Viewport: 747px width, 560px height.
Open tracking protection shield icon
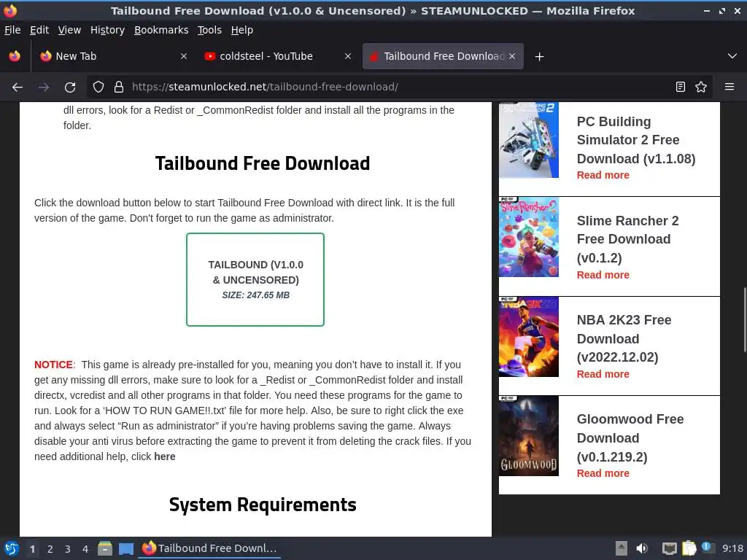click(98, 87)
